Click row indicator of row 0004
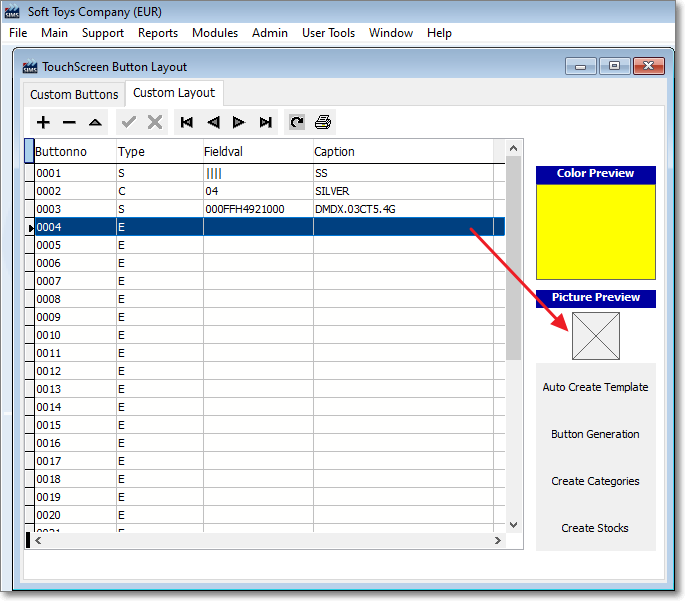 tap(30, 228)
